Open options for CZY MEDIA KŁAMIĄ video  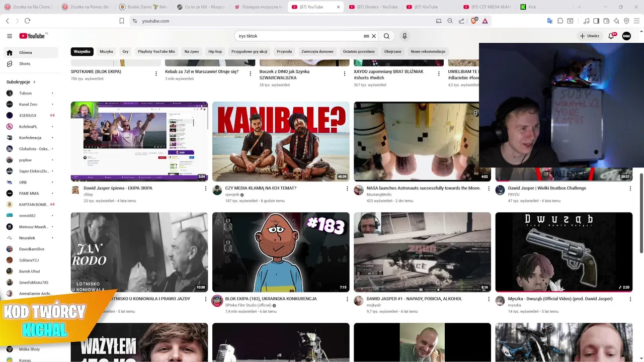pos(347,189)
